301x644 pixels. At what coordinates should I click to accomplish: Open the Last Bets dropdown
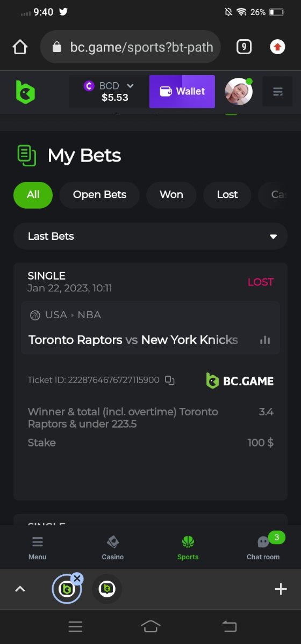point(150,236)
